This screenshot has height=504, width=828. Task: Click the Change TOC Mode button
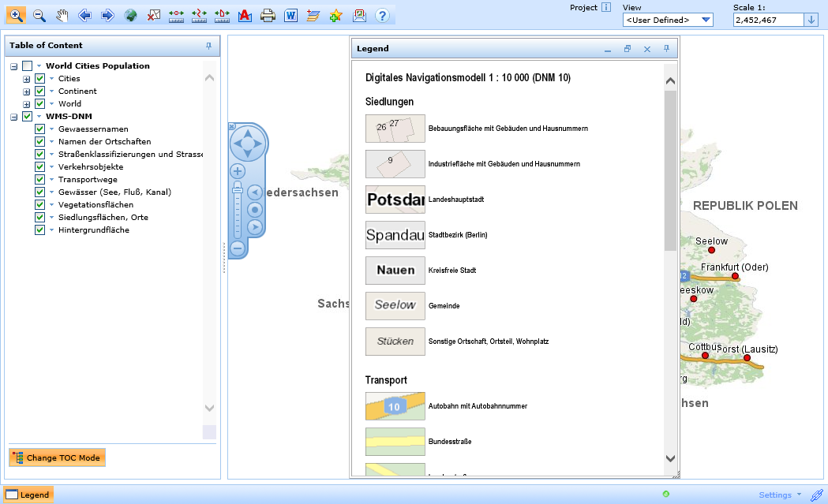[x=56, y=457]
